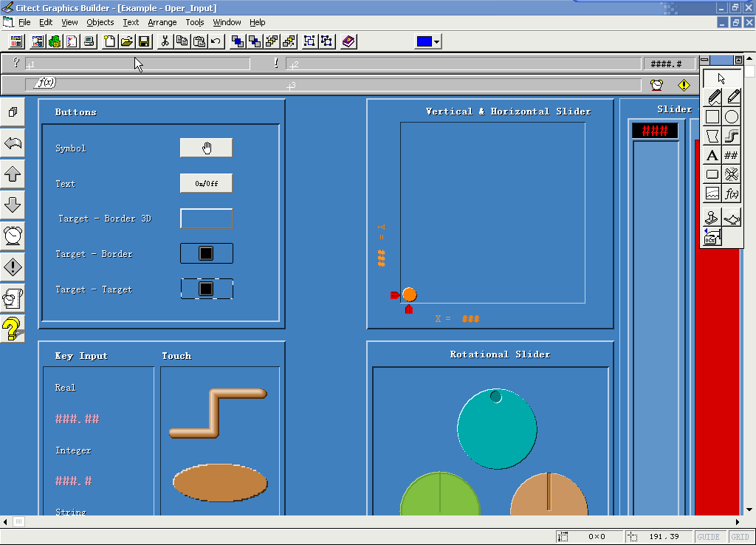This screenshot has width=756, height=545.
Task: Select the Cicode f(x) toolbox tool
Action: [x=732, y=194]
